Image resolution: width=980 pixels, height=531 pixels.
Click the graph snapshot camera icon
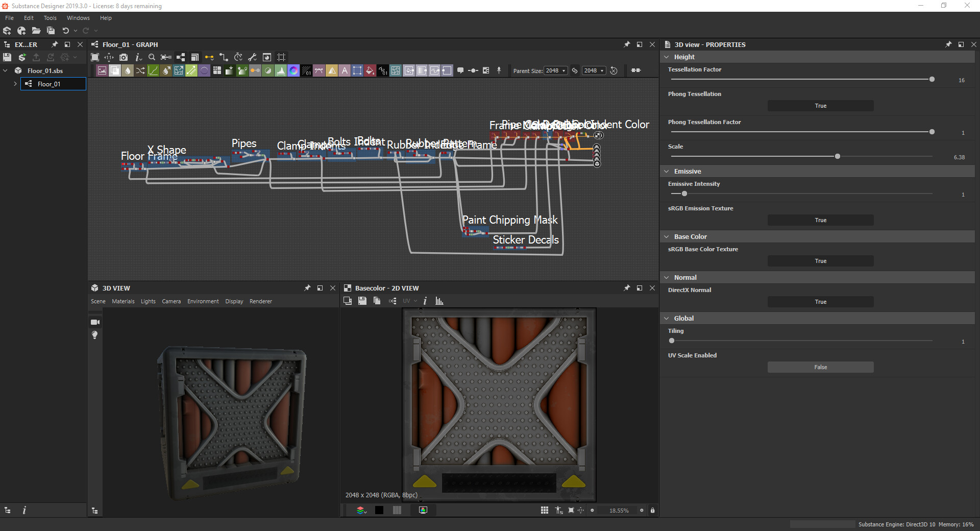point(124,57)
